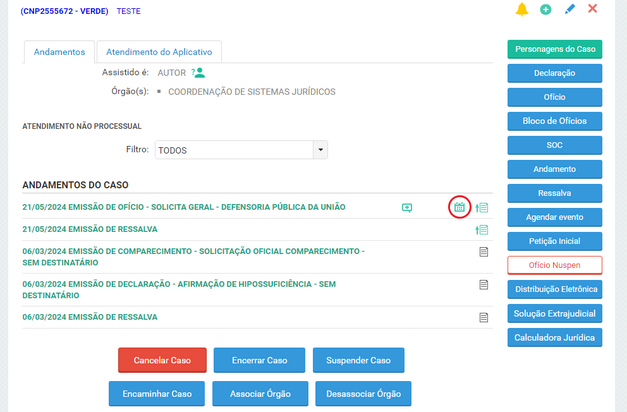The width and height of the screenshot is (627, 412).
Task: Click the Encaminhar Caso button
Action: click(157, 393)
